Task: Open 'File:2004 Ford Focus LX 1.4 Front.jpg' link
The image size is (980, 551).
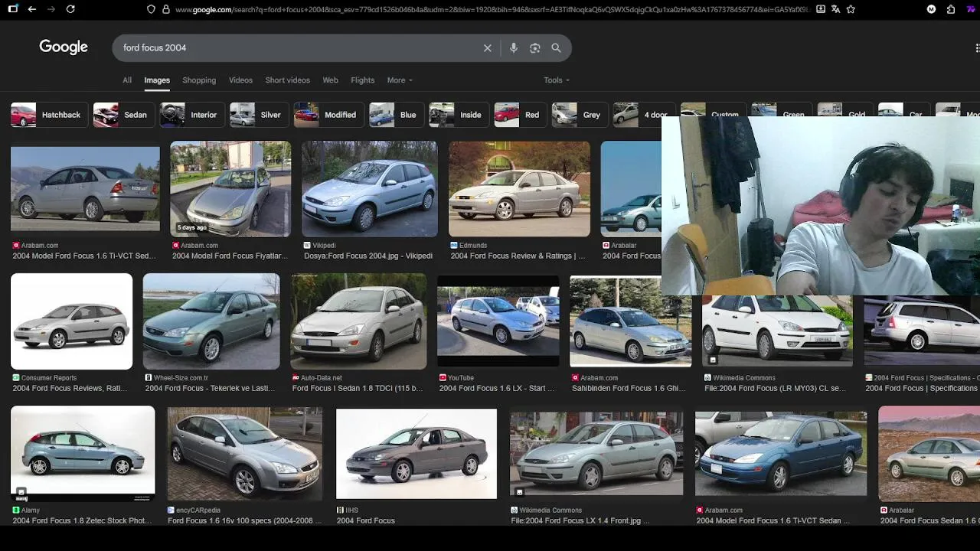Action: 580,520
